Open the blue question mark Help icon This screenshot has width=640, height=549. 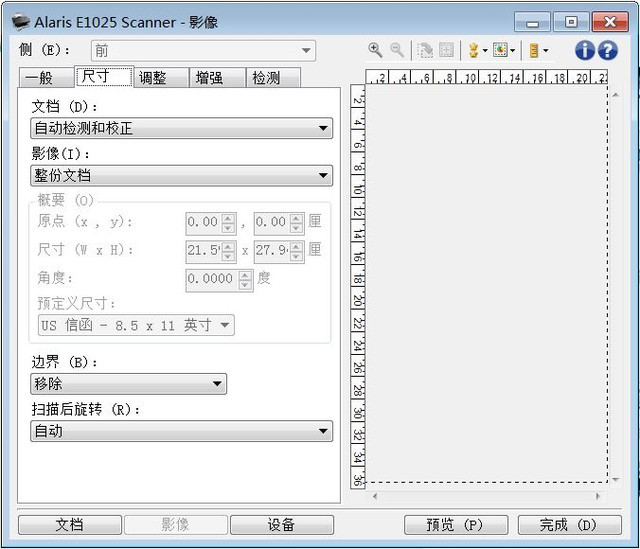[x=608, y=51]
